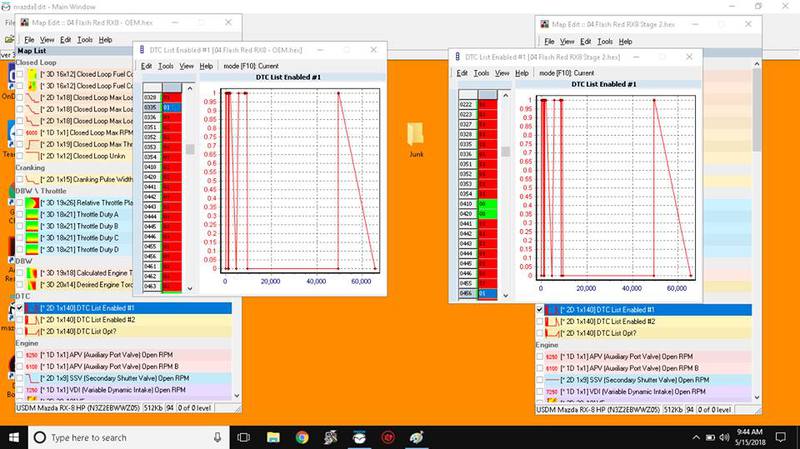The height and width of the screenshot is (449, 800).
Task: Check Cranking Pulse Width map checkbox
Action: 20,179
